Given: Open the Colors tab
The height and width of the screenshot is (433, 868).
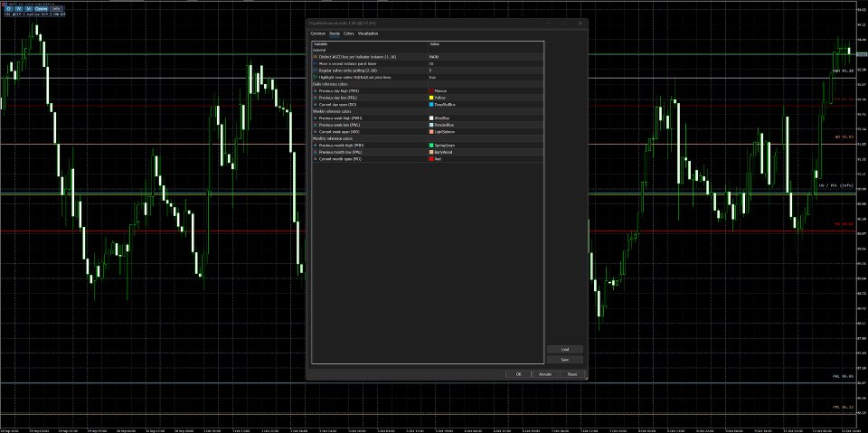Looking at the screenshot, I should tap(349, 33).
